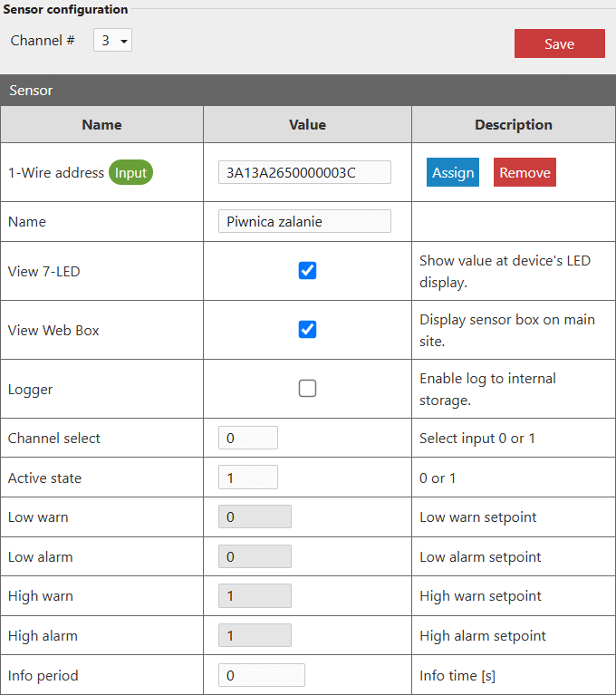Disable the View Web Box checkbox
The width and height of the screenshot is (616, 695).
click(307, 330)
